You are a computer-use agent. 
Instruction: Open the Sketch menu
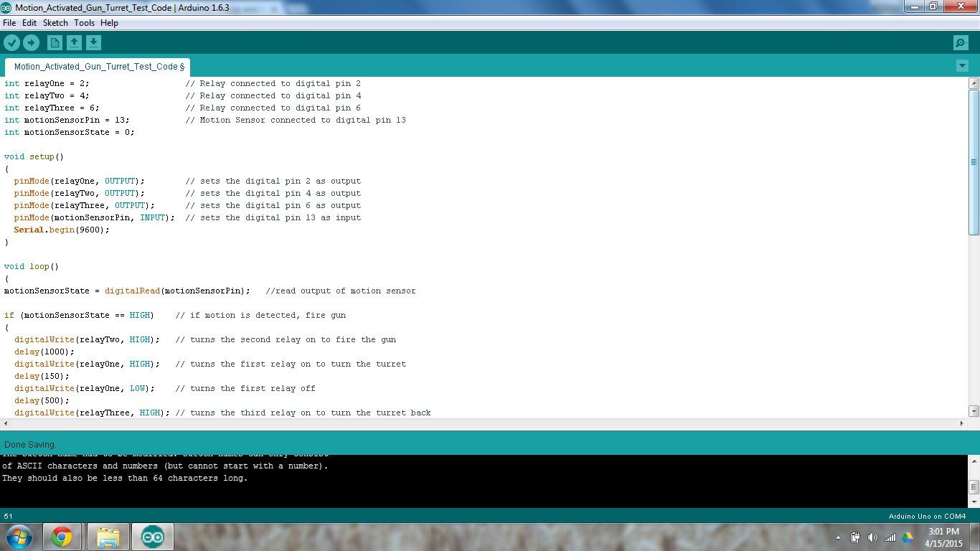click(x=55, y=23)
